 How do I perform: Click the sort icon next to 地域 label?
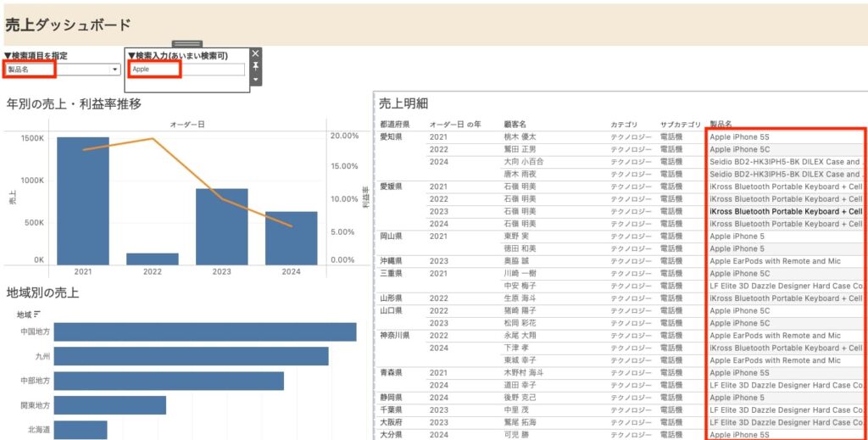[37, 315]
